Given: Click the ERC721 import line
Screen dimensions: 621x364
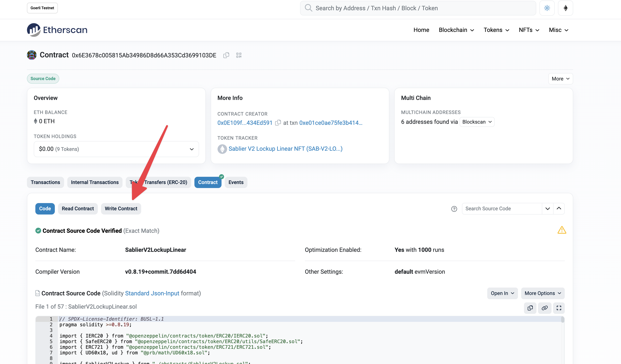Looking at the screenshot, I should tap(165, 347).
